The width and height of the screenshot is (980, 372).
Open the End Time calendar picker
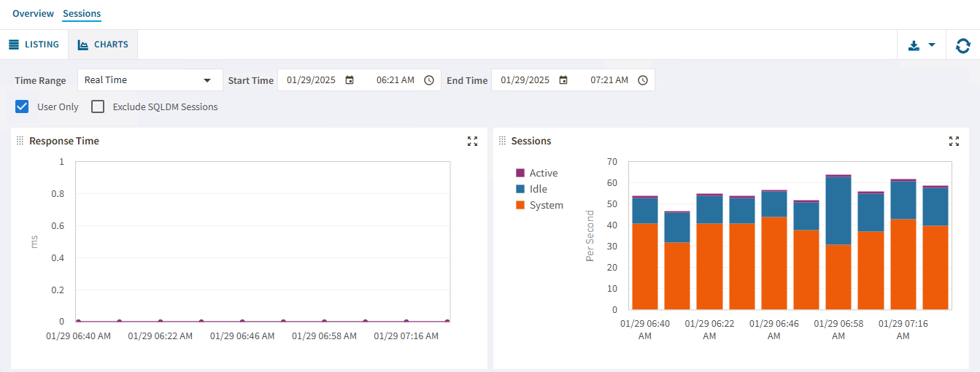tap(563, 80)
